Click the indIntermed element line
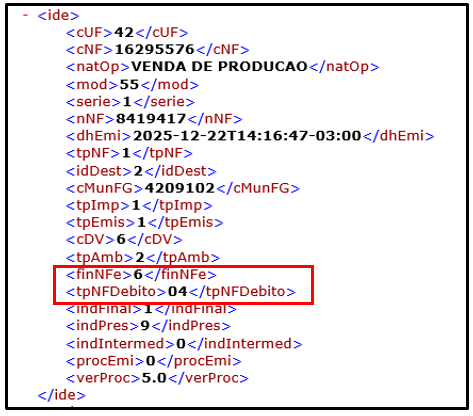The height and width of the screenshot is (416, 473). pyautogui.click(x=184, y=344)
